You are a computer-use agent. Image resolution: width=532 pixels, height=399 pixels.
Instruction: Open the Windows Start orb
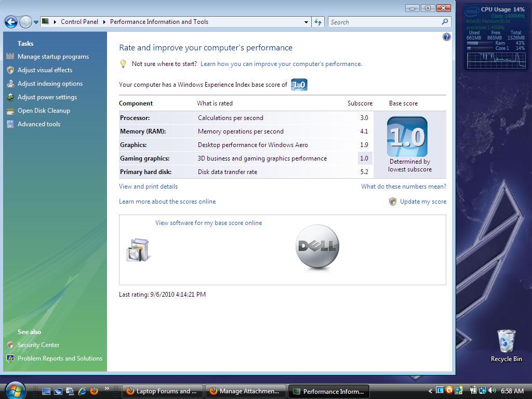[16, 390]
